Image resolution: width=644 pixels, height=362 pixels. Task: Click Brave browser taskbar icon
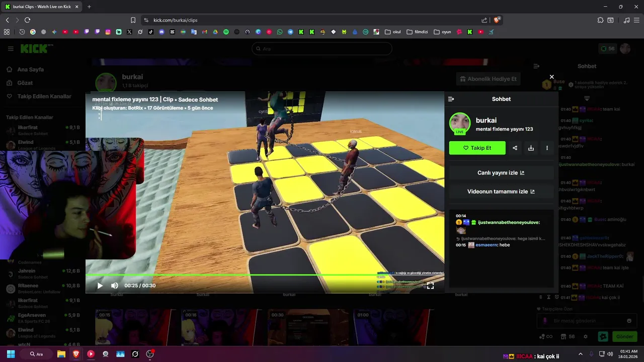pyautogui.click(x=76, y=354)
